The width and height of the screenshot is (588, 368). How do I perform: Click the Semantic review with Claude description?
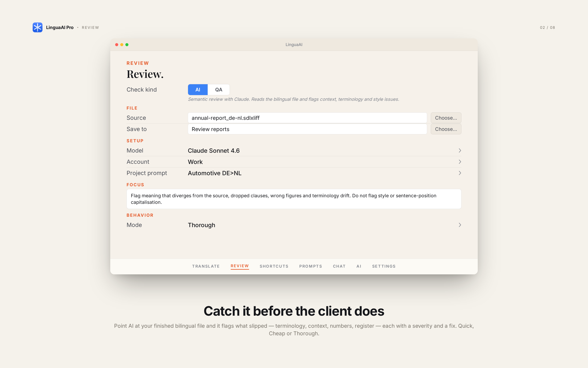coord(293,99)
